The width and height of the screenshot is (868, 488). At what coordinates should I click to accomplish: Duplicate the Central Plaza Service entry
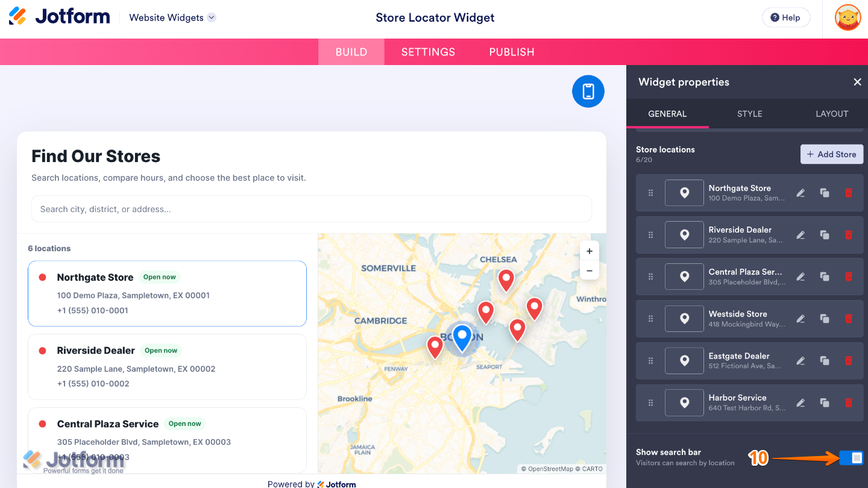[825, 277]
